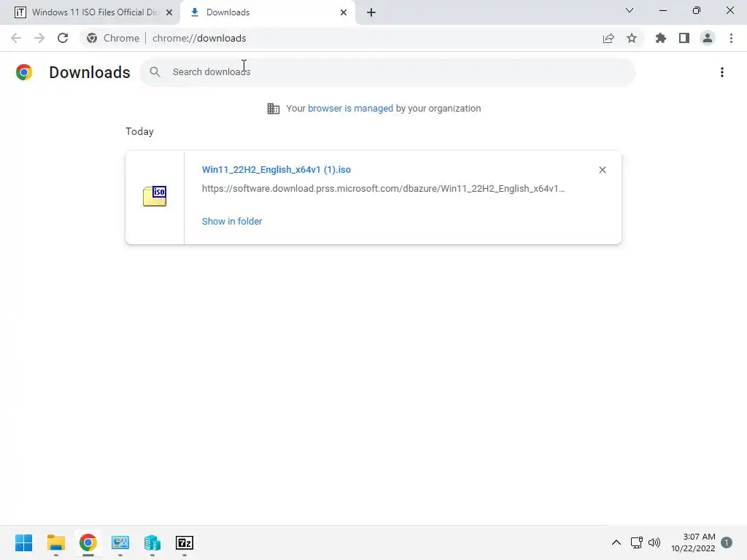Open the network status tray icon
747x560 pixels.
pyautogui.click(x=636, y=542)
